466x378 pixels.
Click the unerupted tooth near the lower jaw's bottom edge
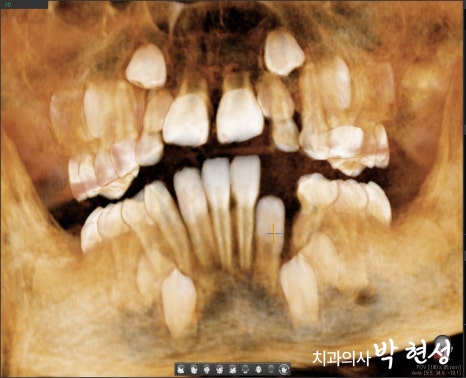[x=179, y=302]
